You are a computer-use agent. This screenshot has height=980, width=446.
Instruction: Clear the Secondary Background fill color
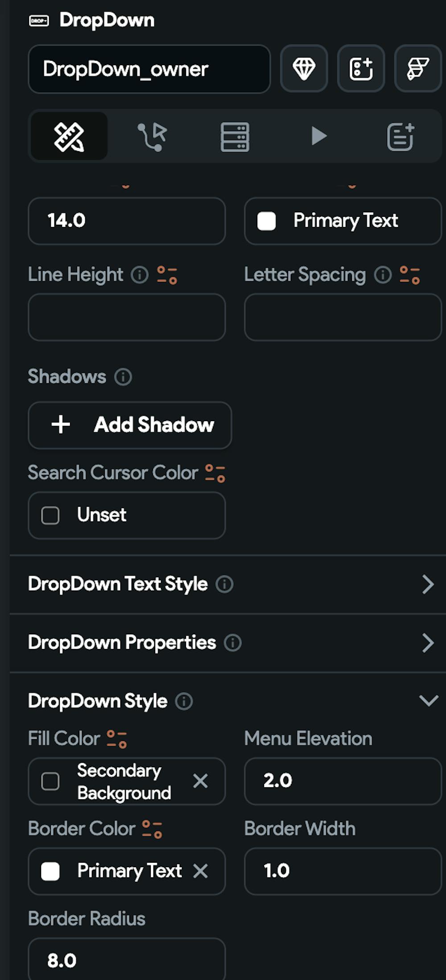pyautogui.click(x=200, y=781)
